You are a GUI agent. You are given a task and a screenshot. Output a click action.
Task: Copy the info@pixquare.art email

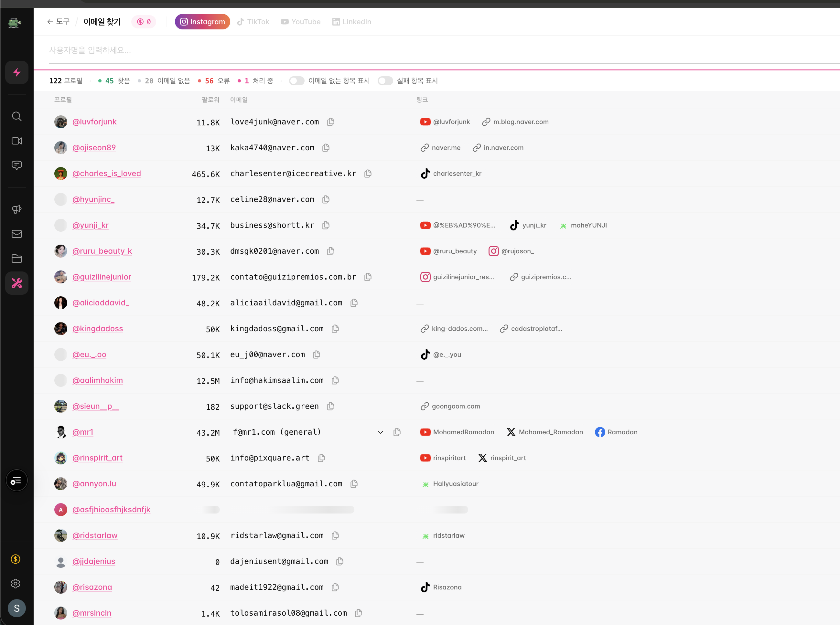point(321,458)
